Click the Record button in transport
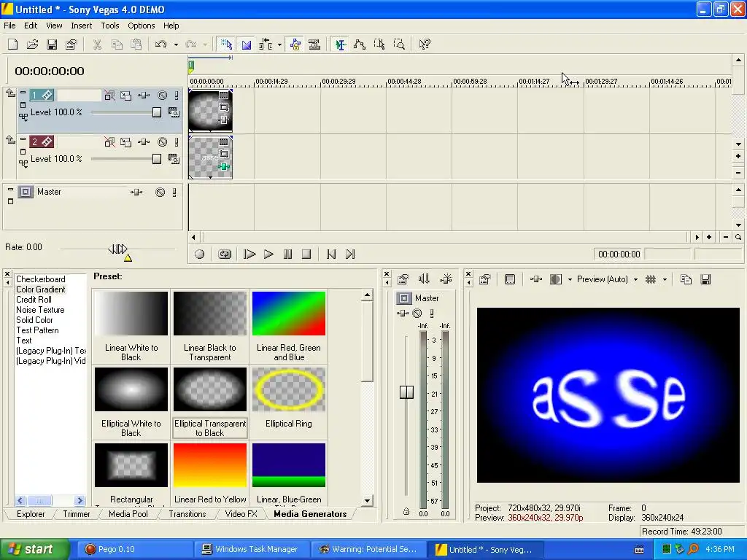 click(200, 254)
